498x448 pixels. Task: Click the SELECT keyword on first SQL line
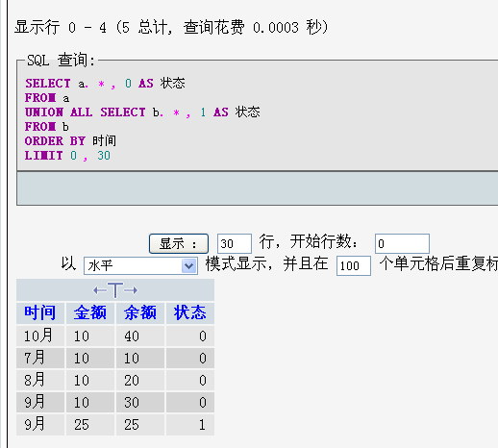pos(48,84)
